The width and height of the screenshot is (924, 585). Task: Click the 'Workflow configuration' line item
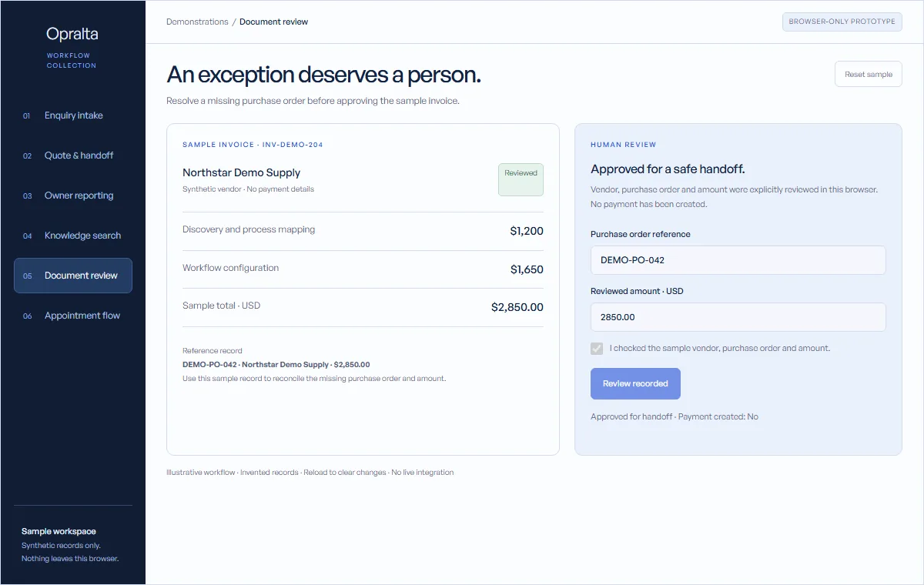tap(230, 268)
